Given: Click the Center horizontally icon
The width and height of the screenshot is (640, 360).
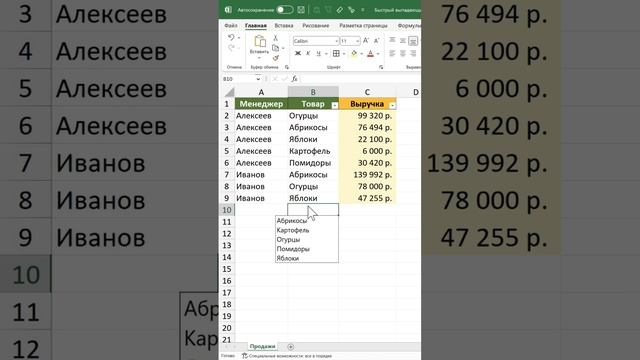Looking at the screenshot, I should pyautogui.click(x=403, y=53).
